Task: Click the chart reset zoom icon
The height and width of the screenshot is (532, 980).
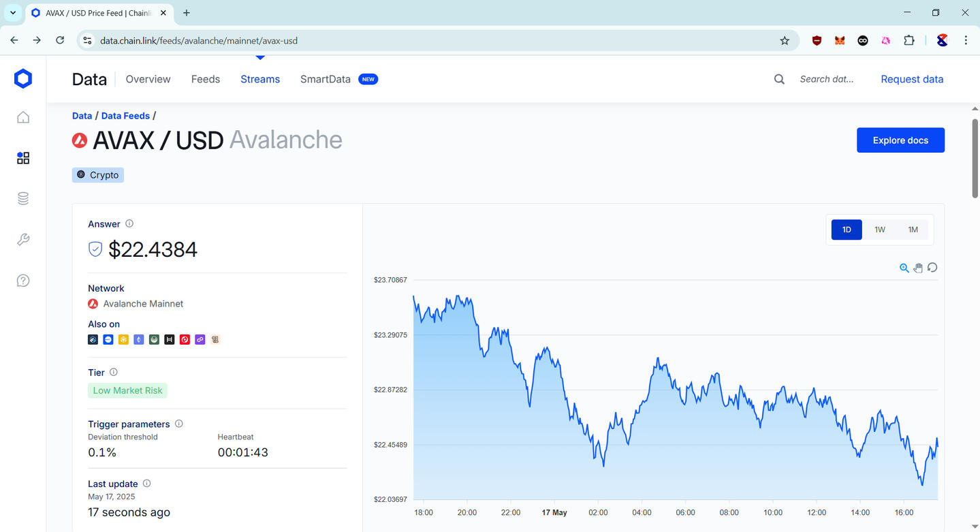Action: 932,268
